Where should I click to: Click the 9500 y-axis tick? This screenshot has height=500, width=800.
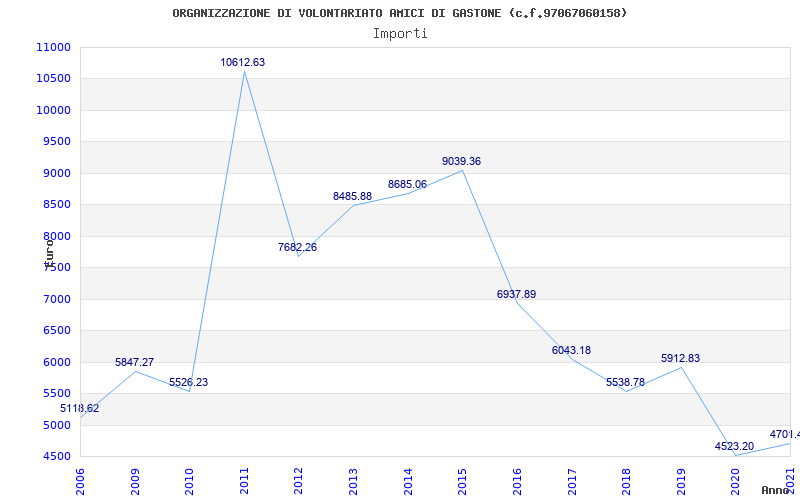point(56,142)
